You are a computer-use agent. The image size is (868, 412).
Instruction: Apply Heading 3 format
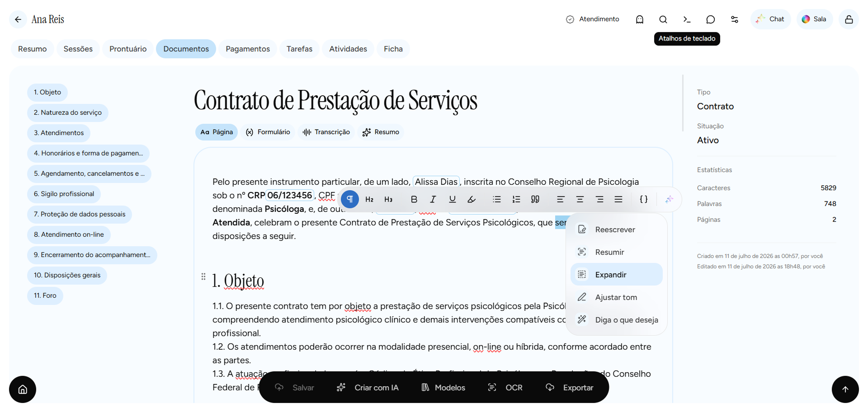[x=388, y=199]
